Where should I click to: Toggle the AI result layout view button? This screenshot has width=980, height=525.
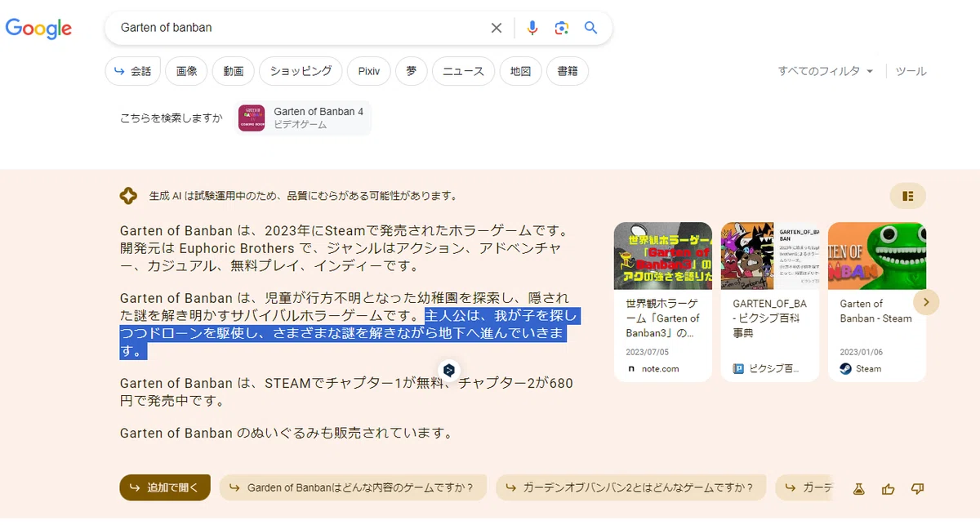click(907, 196)
